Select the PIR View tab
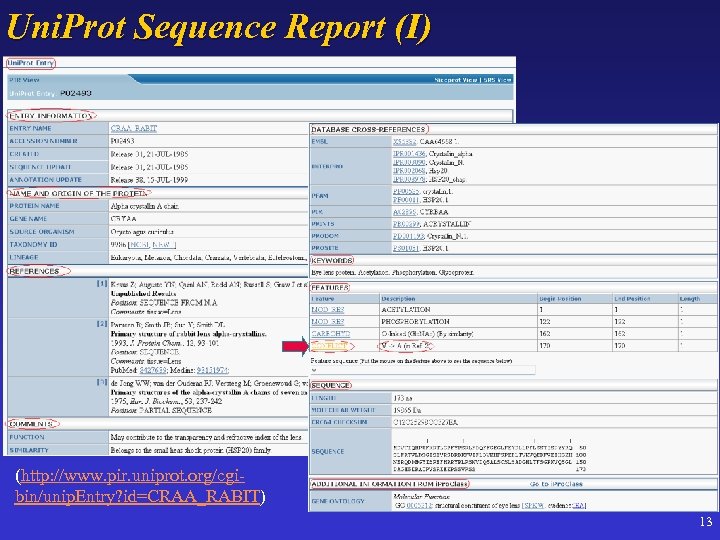720x540 pixels. [24, 80]
